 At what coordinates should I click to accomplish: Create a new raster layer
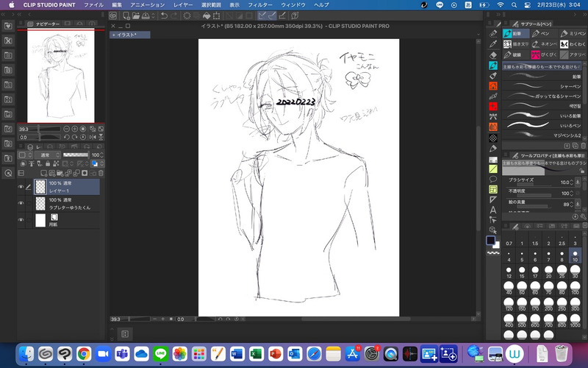pyautogui.click(x=44, y=173)
